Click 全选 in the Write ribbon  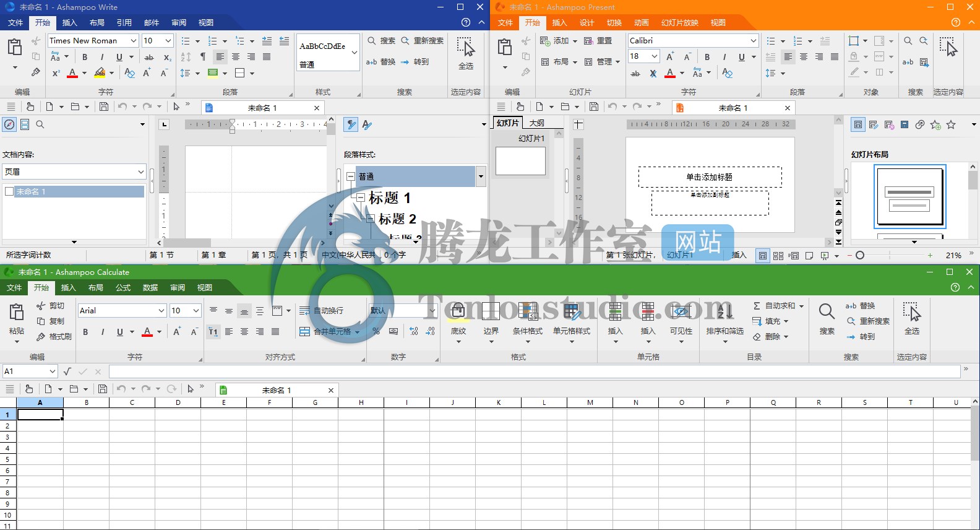tap(466, 53)
